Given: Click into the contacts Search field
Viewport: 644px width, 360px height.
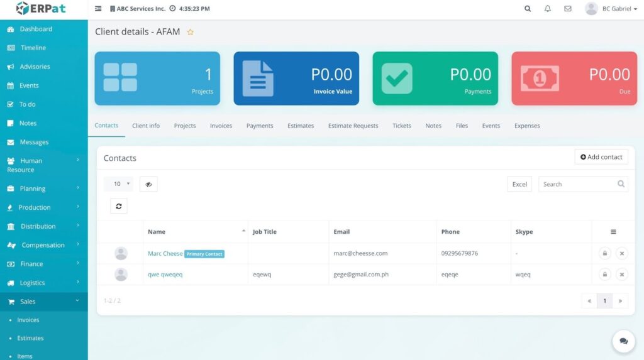Looking at the screenshot, I should tap(579, 184).
